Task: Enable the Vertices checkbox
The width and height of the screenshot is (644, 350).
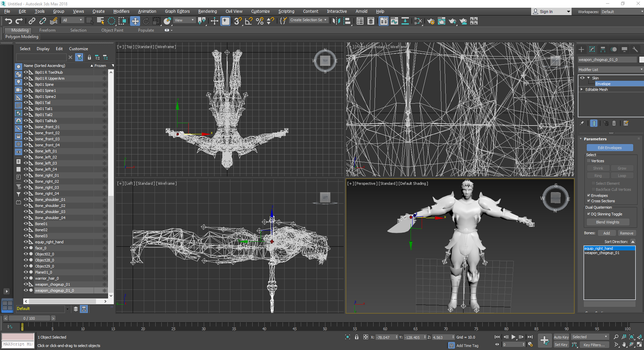Action: [x=589, y=161]
